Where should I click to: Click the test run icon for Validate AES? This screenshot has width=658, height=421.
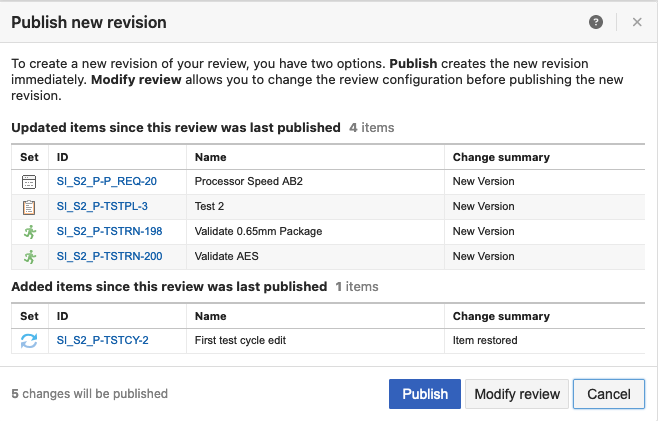(x=29, y=256)
